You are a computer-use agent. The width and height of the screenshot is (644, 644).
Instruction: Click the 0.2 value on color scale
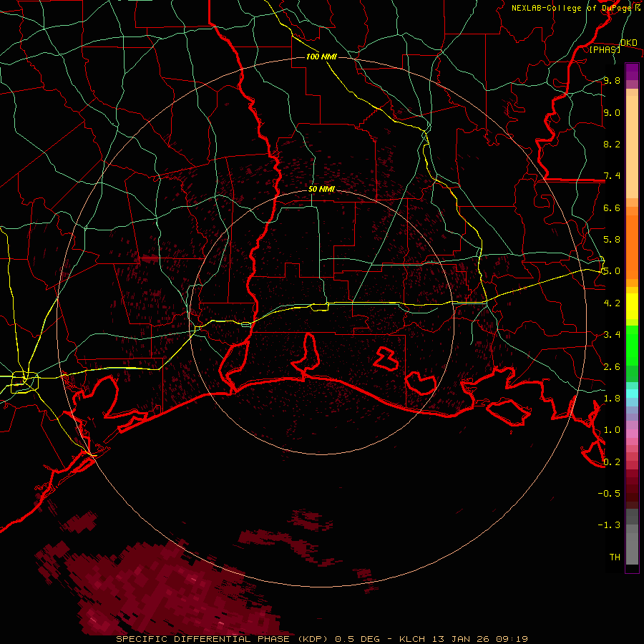point(612,462)
